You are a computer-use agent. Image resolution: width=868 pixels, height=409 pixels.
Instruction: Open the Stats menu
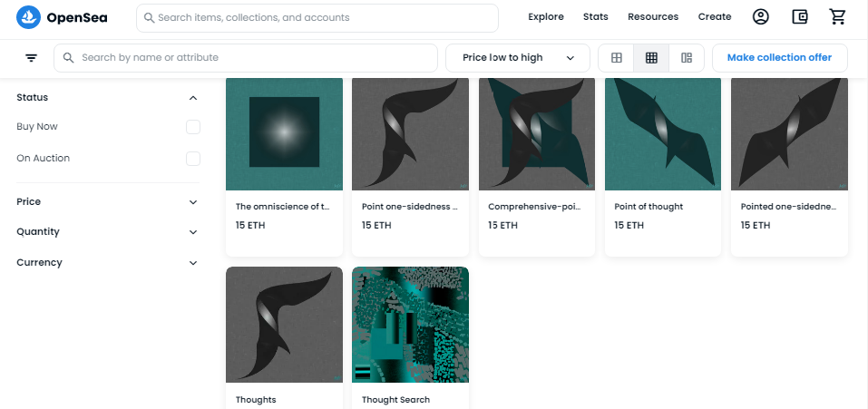[x=596, y=17]
